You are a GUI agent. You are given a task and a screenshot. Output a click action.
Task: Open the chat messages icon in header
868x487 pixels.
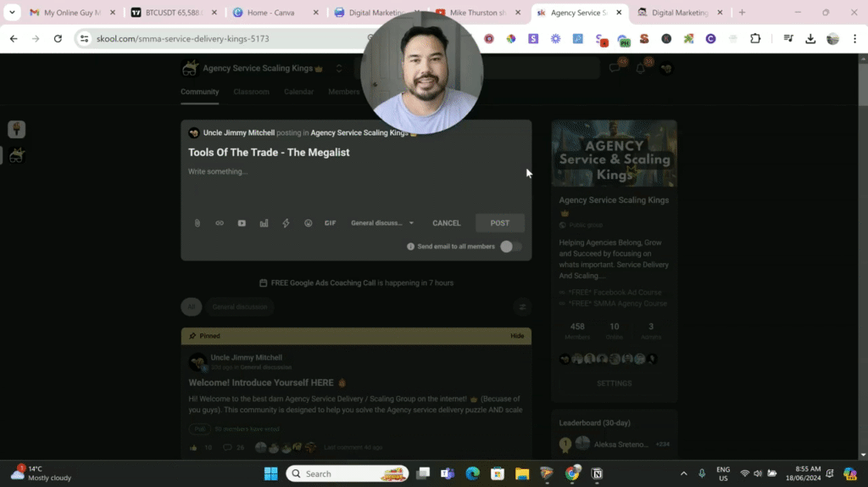pyautogui.click(x=615, y=68)
